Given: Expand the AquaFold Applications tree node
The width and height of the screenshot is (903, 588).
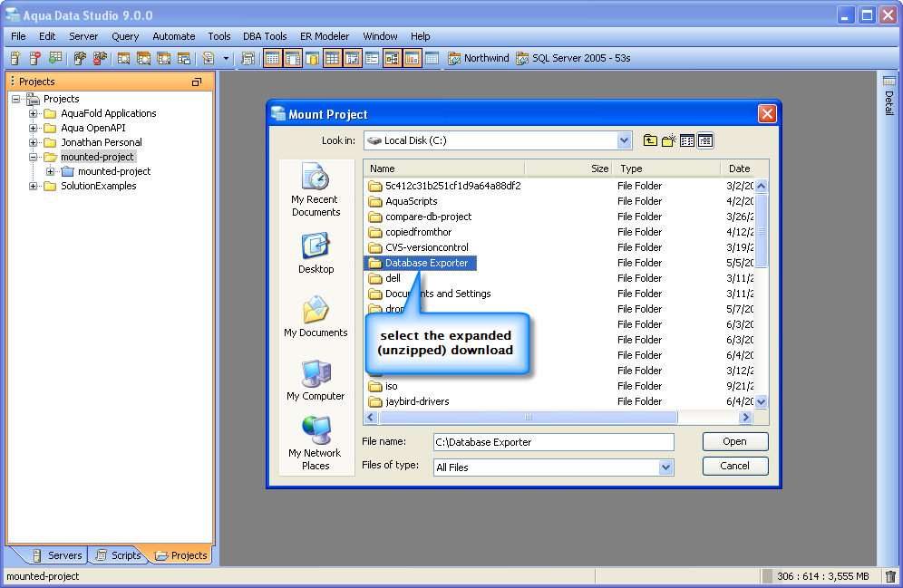Looking at the screenshot, I should 34,113.
